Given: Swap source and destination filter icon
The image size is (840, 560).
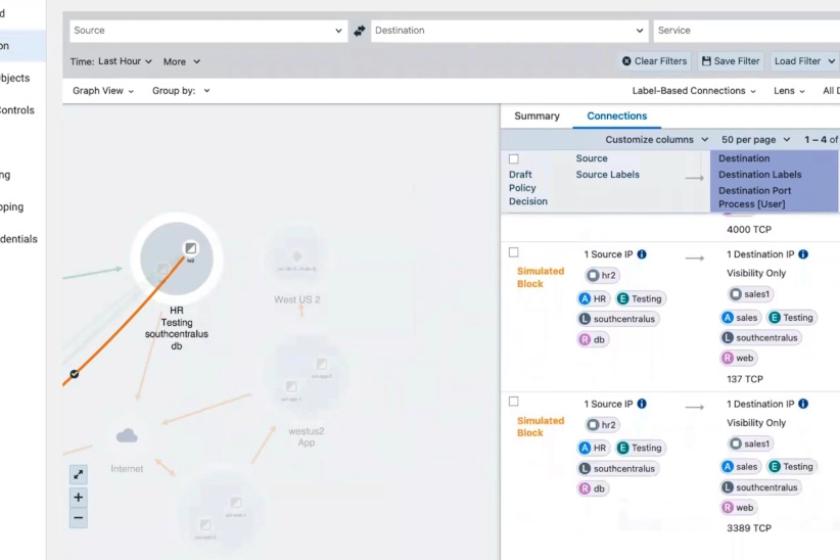Looking at the screenshot, I should click(x=359, y=31).
